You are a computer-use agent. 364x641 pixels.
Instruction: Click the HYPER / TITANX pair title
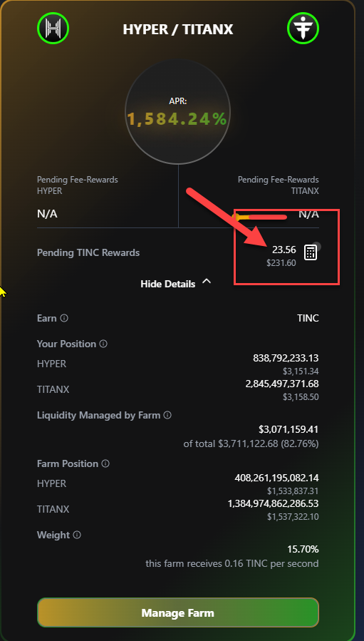(x=178, y=29)
